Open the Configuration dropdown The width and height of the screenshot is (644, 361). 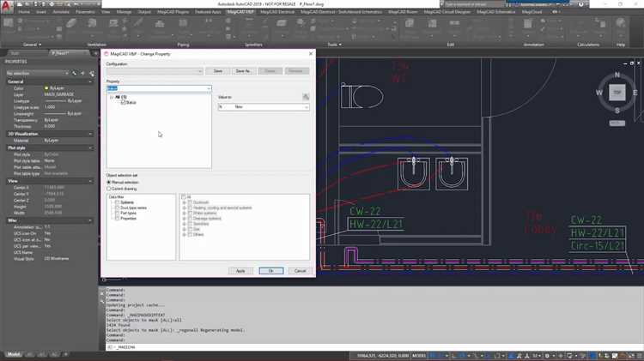tap(155, 71)
